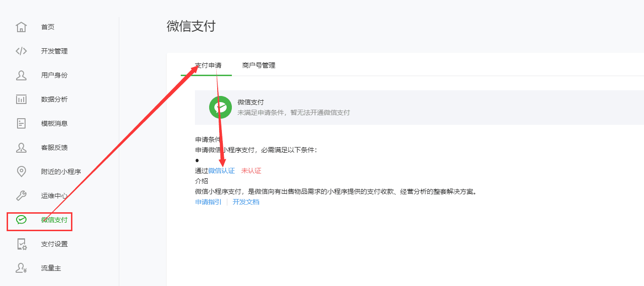Open the 首页 menu item

pos(48,27)
